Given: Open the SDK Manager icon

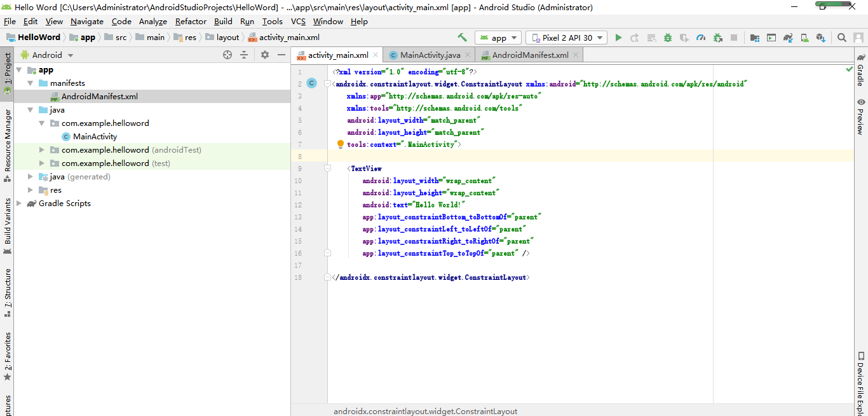Looking at the screenshot, I should [x=821, y=38].
